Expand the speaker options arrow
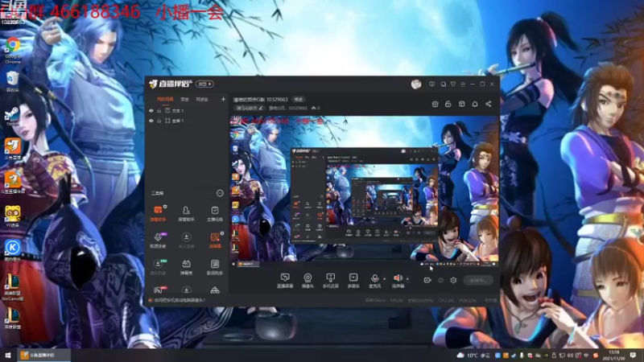644x362 pixels. click(x=407, y=279)
